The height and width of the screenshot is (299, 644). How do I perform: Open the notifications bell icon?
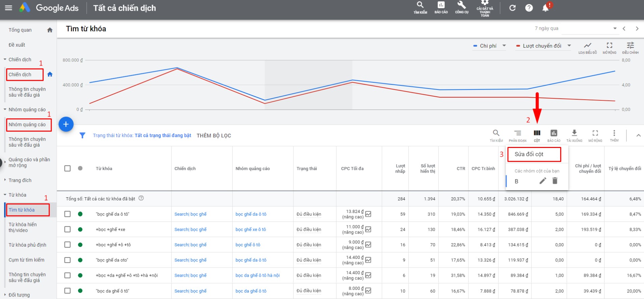coord(545,8)
